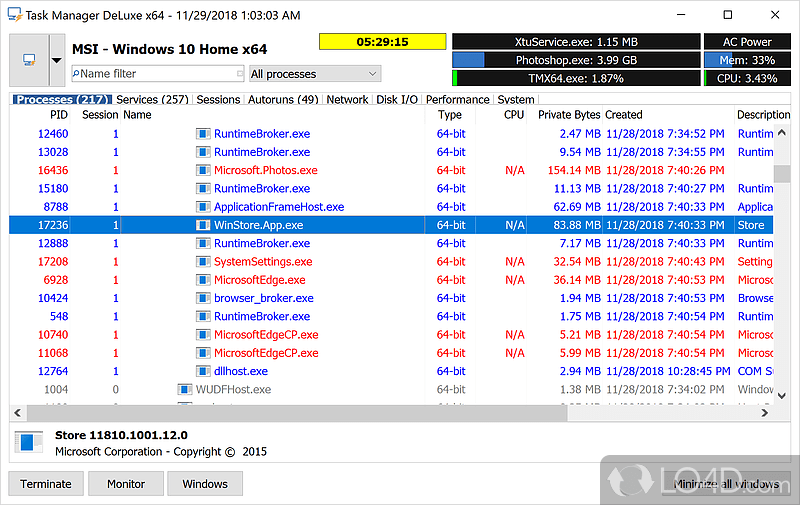Select the ApplicationFrameHost.exe process name
Image resolution: width=800 pixels, height=505 pixels.
279,207
